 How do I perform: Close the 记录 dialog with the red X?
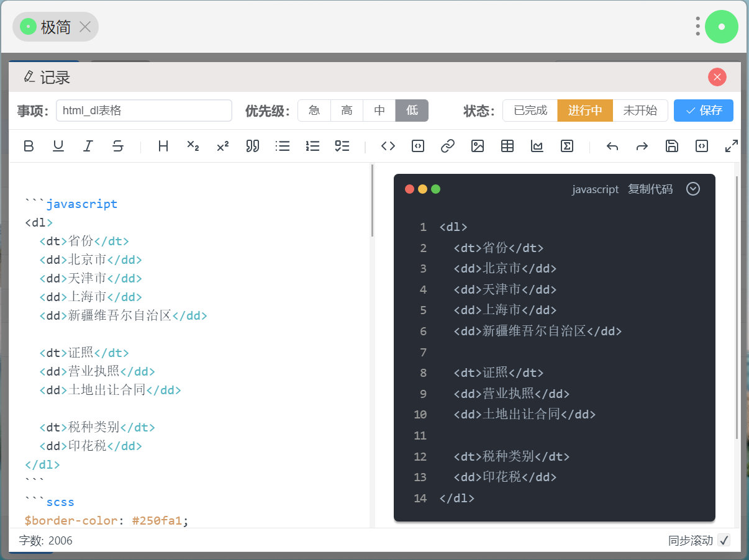[717, 77]
